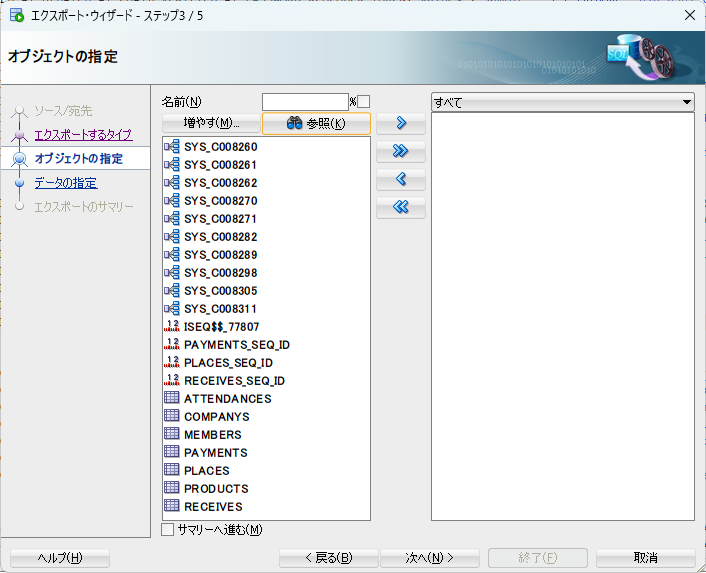
Task: Toggle the checkbox beside the % sign
Action: pos(364,101)
